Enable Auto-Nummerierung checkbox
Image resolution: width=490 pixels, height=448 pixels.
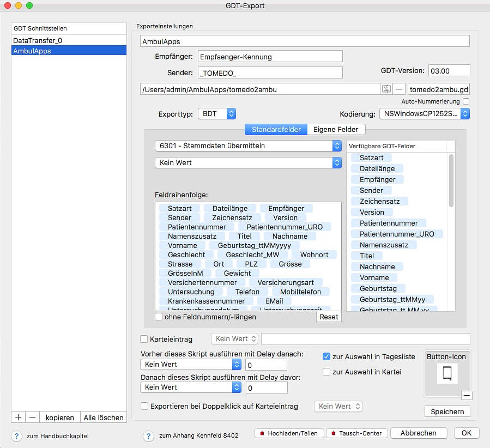466,101
